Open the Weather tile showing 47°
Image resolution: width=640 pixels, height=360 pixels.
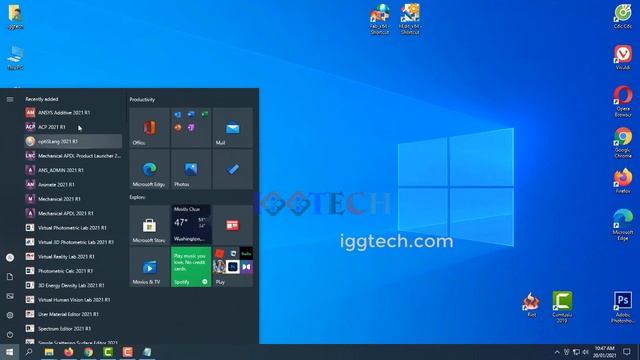pos(191,225)
